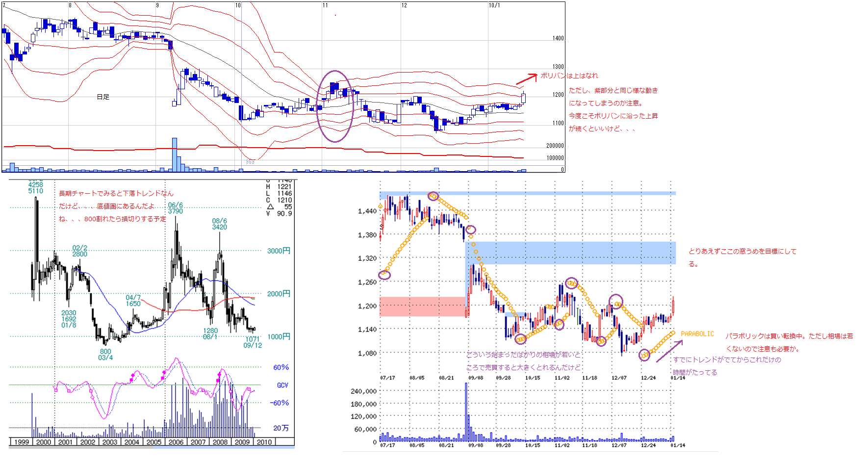
Task: Select year 2005 on the long-term timeline
Action: coord(154,442)
